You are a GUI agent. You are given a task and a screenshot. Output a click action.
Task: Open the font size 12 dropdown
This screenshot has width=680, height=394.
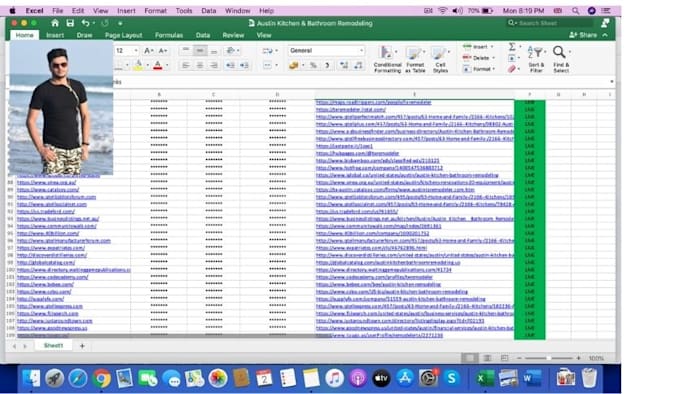point(136,51)
